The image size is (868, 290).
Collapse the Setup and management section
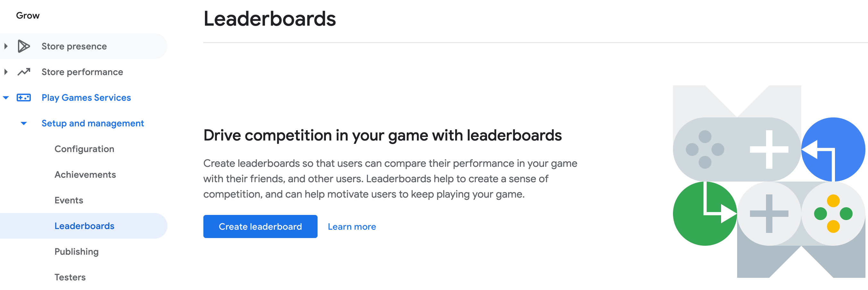click(x=24, y=124)
